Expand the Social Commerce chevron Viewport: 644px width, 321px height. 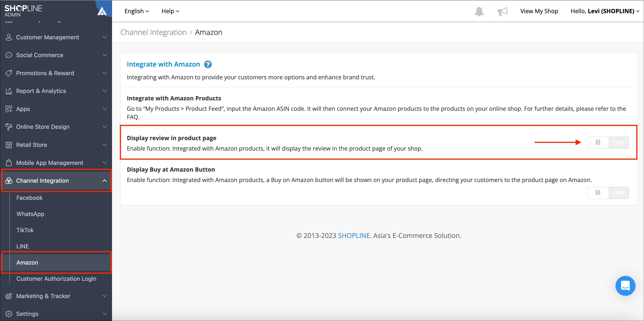pos(104,55)
